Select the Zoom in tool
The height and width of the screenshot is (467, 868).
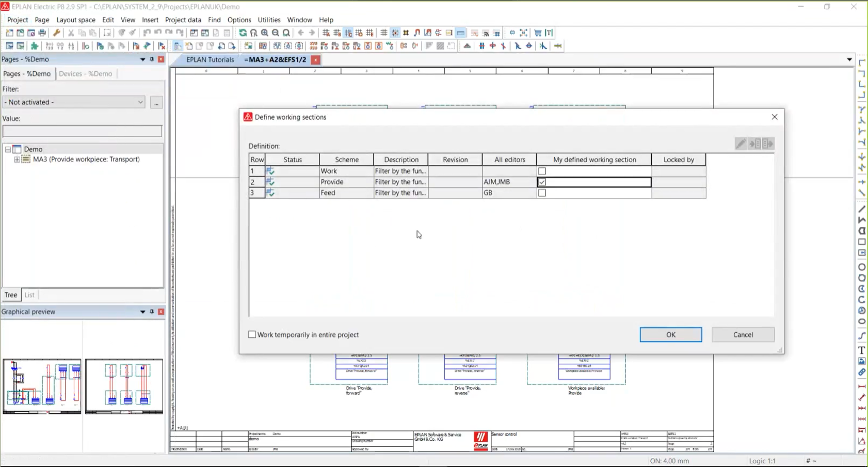[x=265, y=33]
